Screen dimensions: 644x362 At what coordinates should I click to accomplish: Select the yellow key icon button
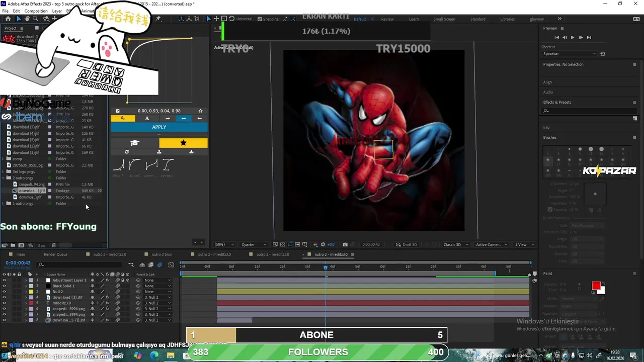point(123,118)
